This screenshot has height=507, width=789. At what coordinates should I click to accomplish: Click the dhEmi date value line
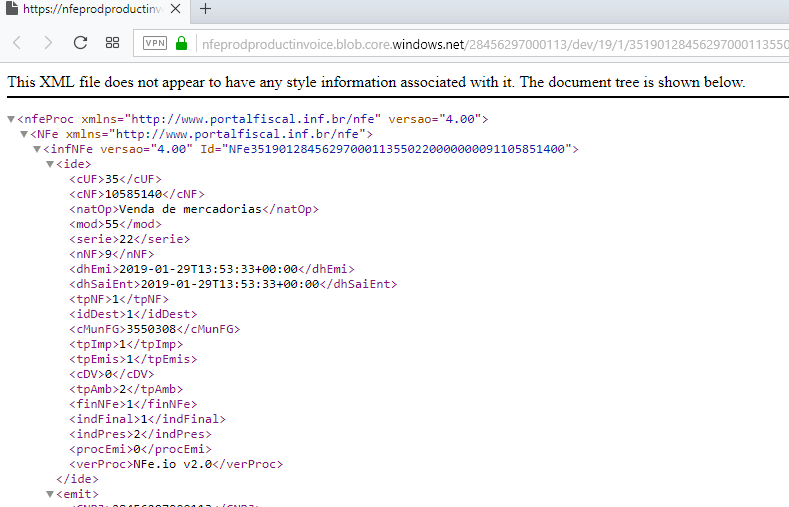[211, 269]
